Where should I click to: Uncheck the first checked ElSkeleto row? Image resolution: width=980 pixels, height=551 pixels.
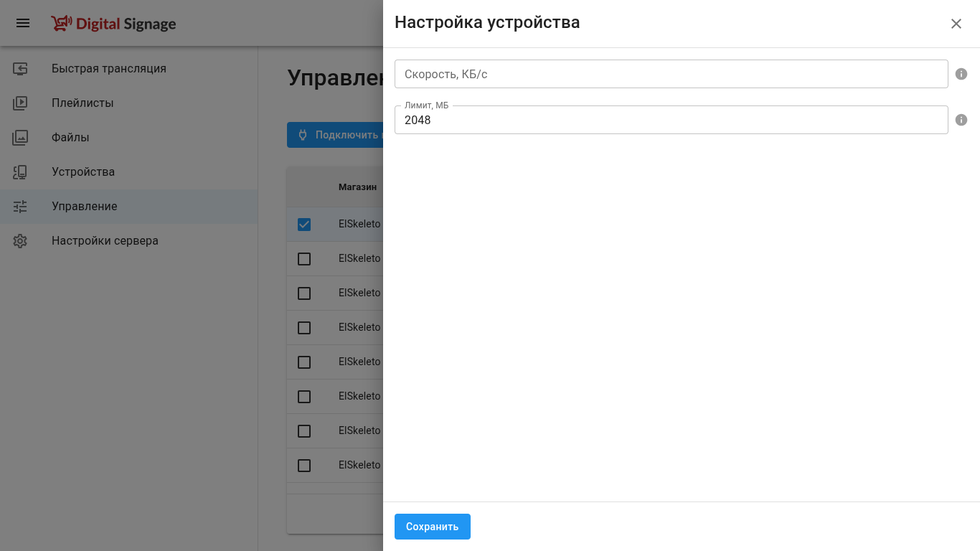(x=304, y=225)
